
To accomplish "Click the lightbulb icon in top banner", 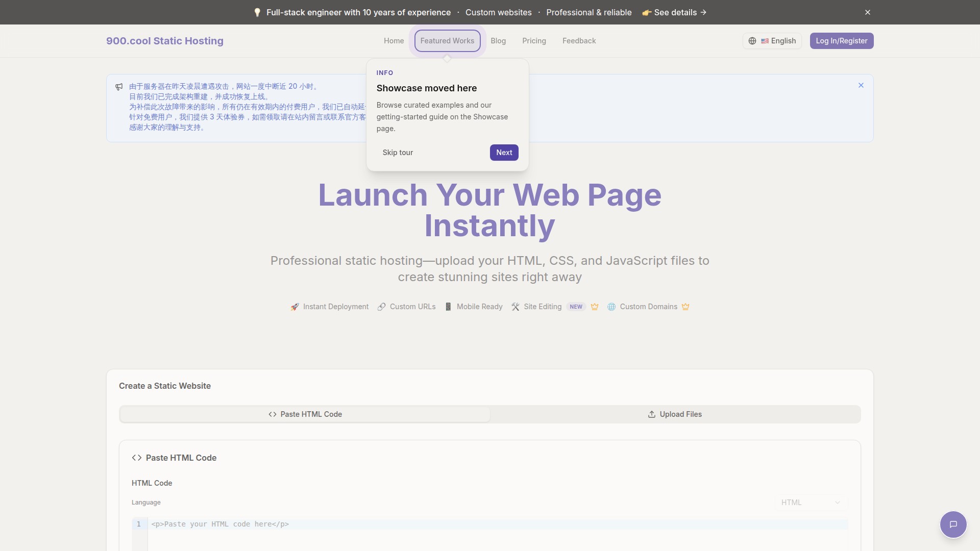I will click(x=257, y=12).
